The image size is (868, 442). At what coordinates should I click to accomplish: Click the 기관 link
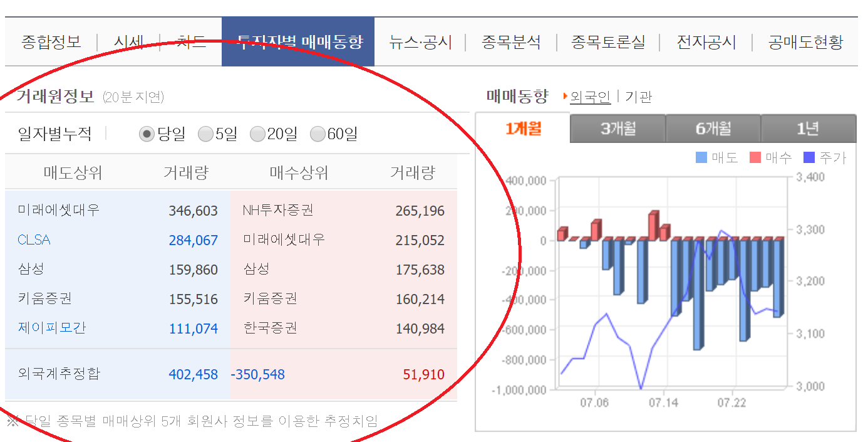[x=638, y=97]
